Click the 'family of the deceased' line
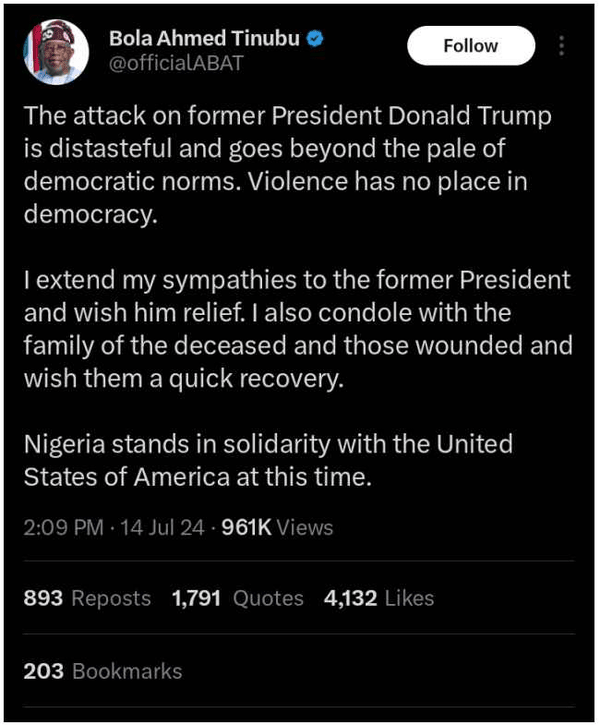Image resolution: width=600 pixels, height=725 pixels. click(297, 345)
